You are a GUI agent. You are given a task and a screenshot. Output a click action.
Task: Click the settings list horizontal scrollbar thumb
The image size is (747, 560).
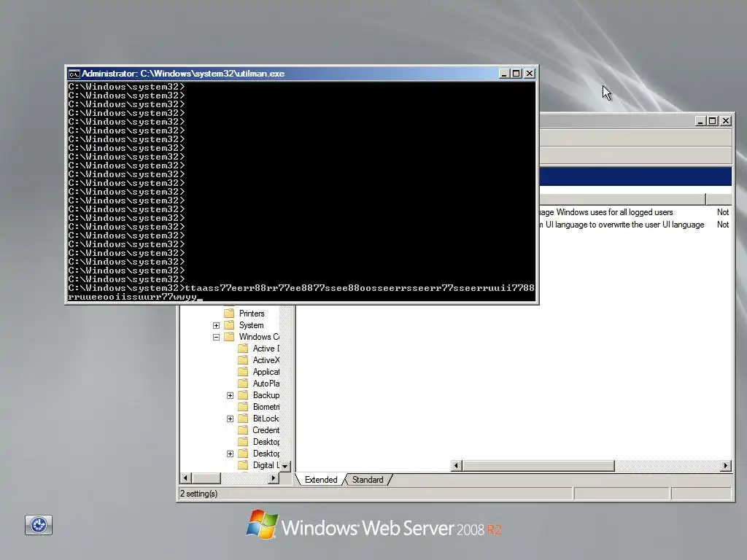pyautogui.click(x=538, y=465)
